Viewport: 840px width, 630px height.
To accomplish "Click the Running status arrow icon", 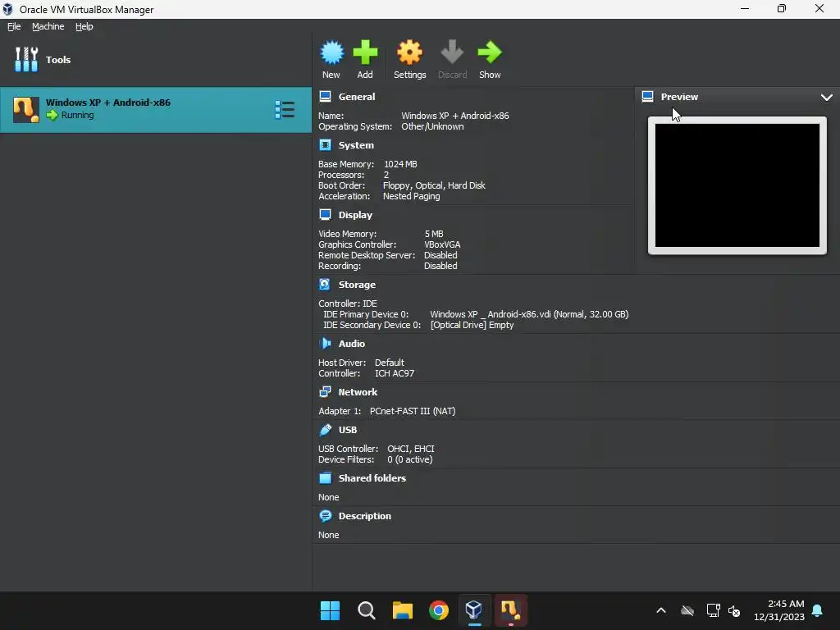I will pos(52,115).
